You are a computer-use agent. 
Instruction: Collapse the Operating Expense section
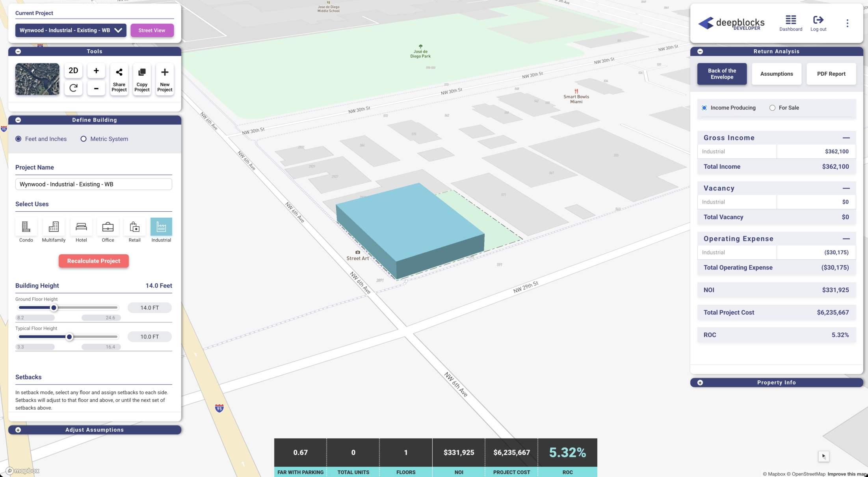point(846,239)
